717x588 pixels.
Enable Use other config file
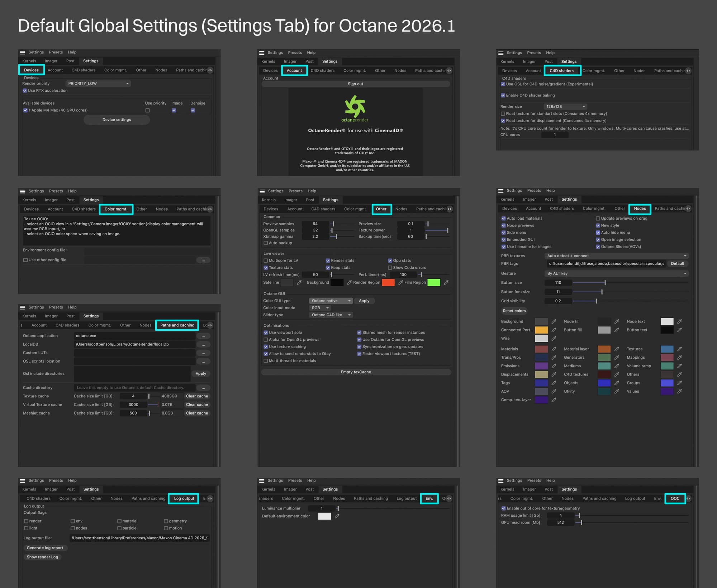click(25, 260)
